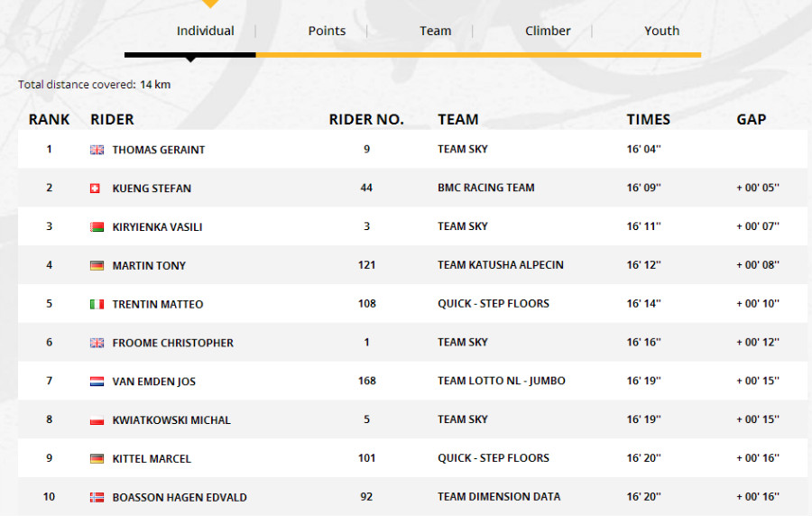The width and height of the screenshot is (812, 516).
Task: Click the RIDER column header
Action: tap(112, 120)
